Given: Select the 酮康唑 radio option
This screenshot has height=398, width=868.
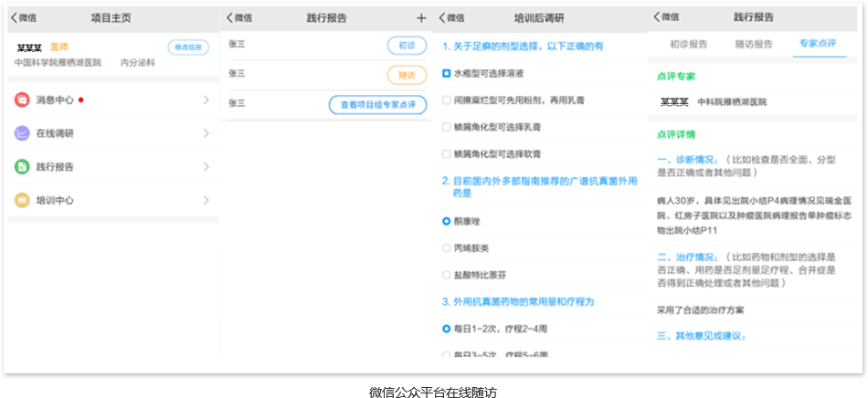Looking at the screenshot, I should (446, 221).
